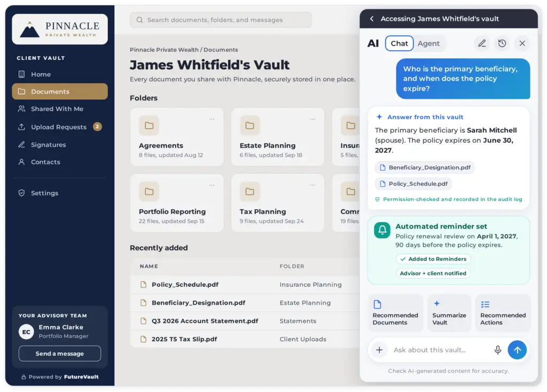Open 2025 T5 Tax Slip.pdf
The width and height of the screenshot is (547, 392).
point(184,339)
